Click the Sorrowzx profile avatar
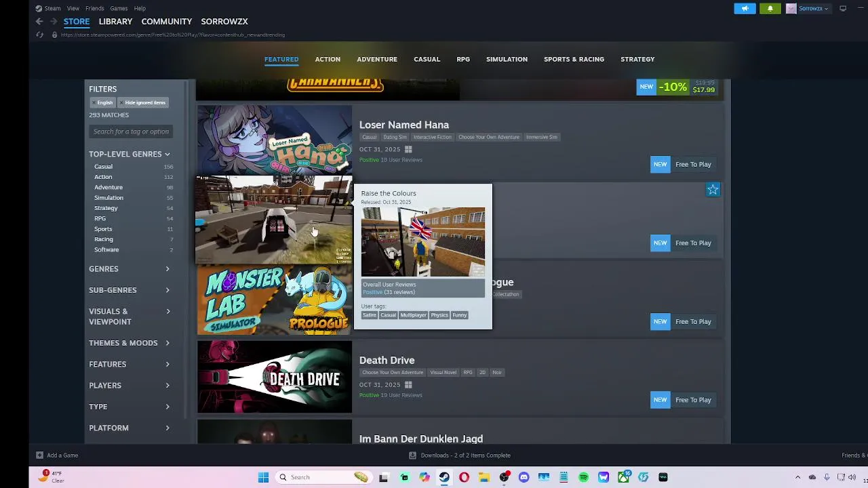The image size is (868, 488). pyautogui.click(x=791, y=9)
